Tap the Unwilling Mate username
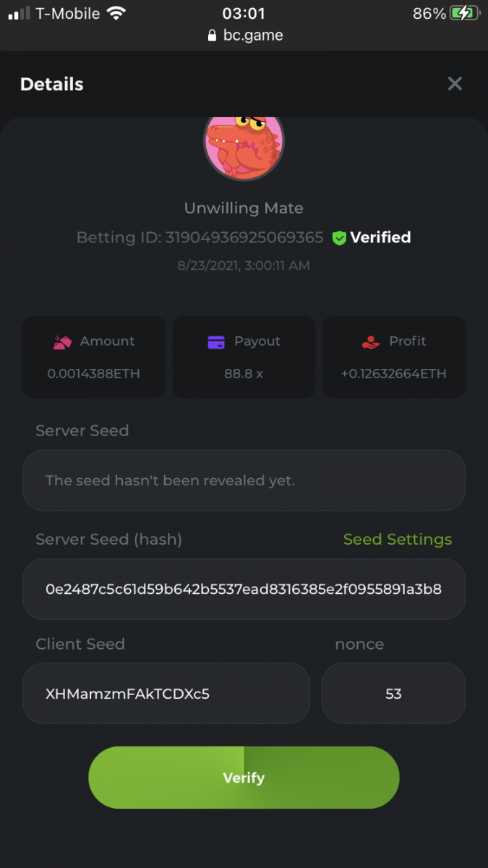 244,208
